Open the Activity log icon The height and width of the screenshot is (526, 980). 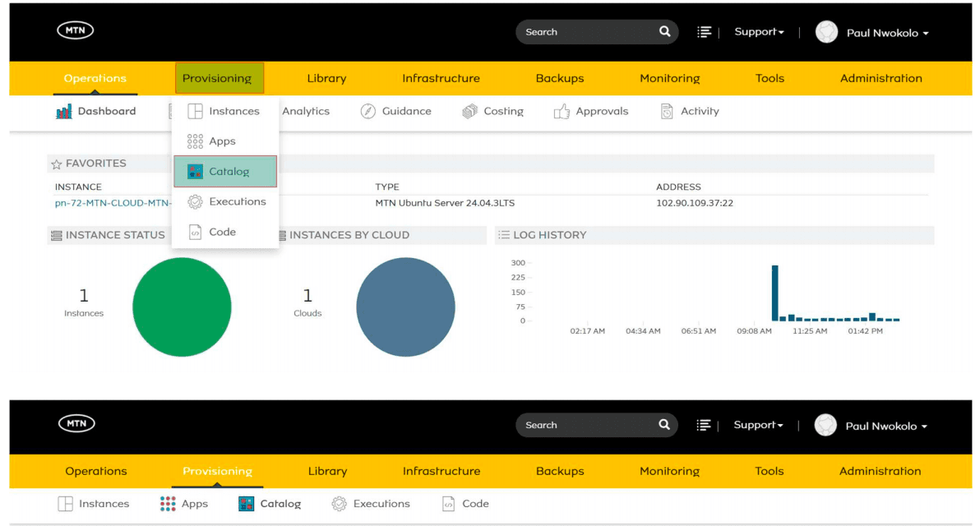click(x=667, y=111)
